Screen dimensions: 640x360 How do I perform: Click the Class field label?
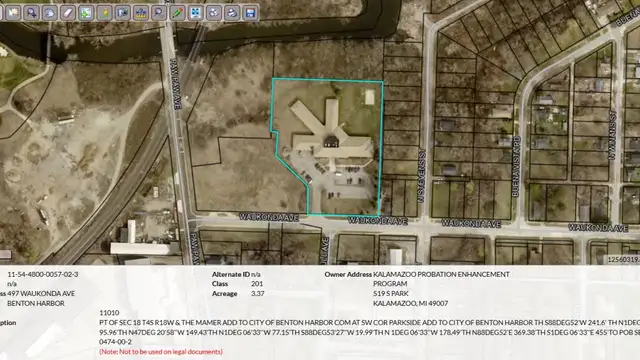pos(220,284)
